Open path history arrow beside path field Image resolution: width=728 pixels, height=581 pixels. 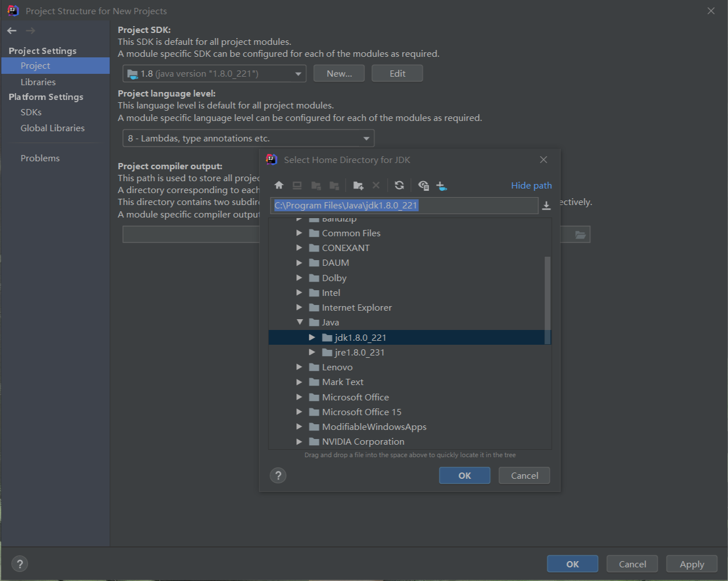[x=546, y=206]
